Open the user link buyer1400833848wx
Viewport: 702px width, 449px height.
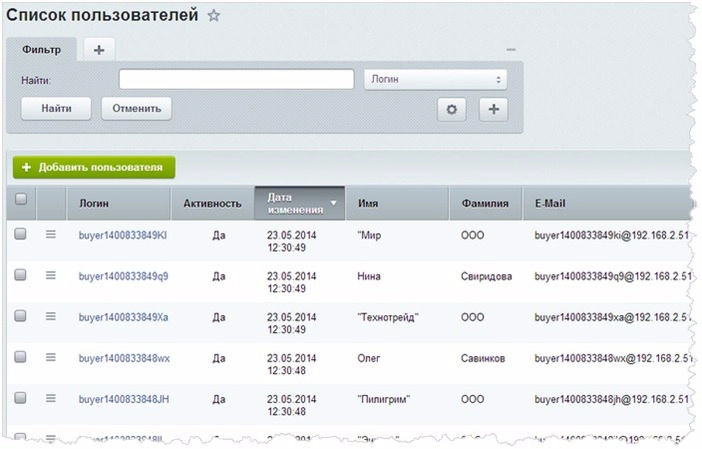click(x=124, y=358)
